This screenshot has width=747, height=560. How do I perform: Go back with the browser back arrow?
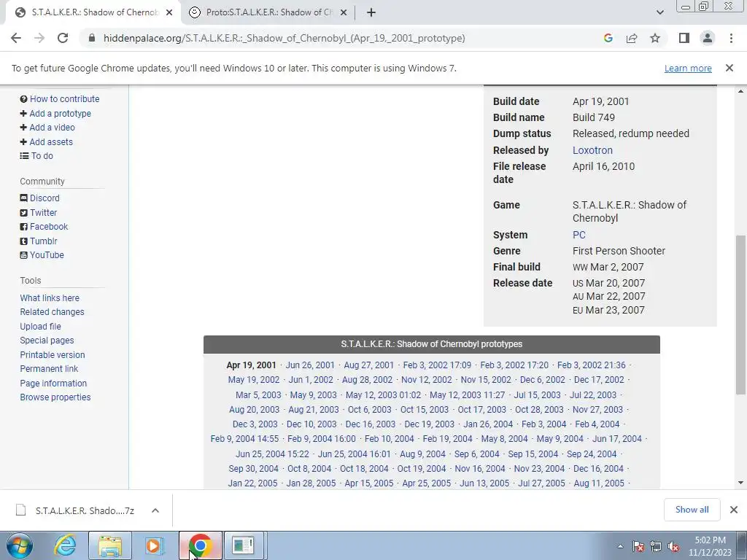(x=16, y=38)
